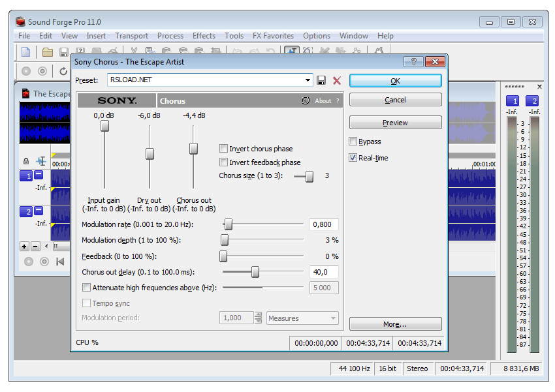555x392 pixels.
Task: Click the Loop Playback icon in the transport toolbar
Action: [x=63, y=71]
